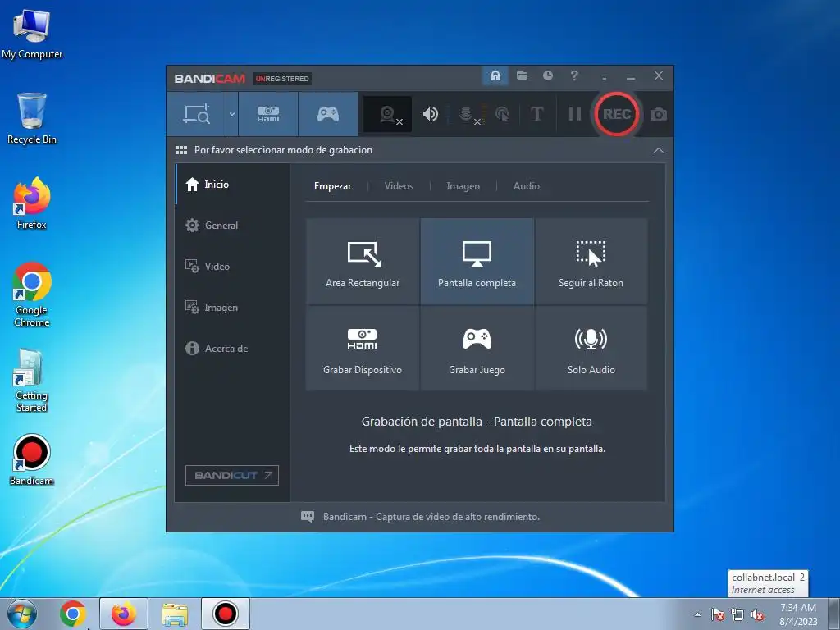840x630 pixels.
Task: Minimize Bandicam to tray with small dash
Action: [x=605, y=78]
